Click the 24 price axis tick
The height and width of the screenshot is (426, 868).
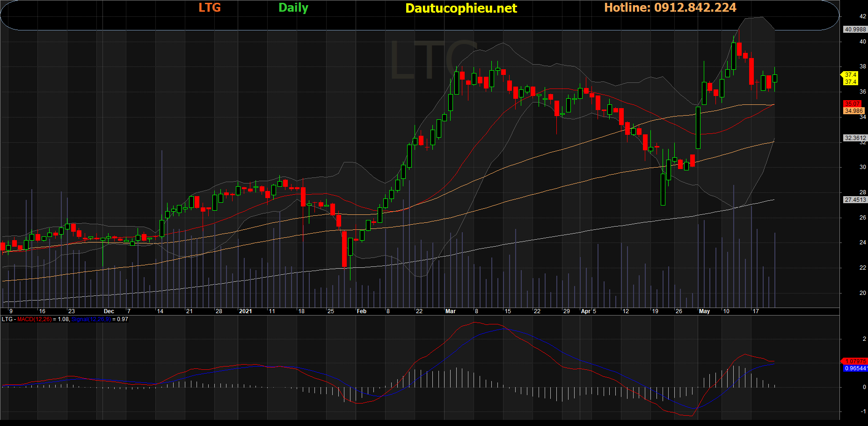862,242
